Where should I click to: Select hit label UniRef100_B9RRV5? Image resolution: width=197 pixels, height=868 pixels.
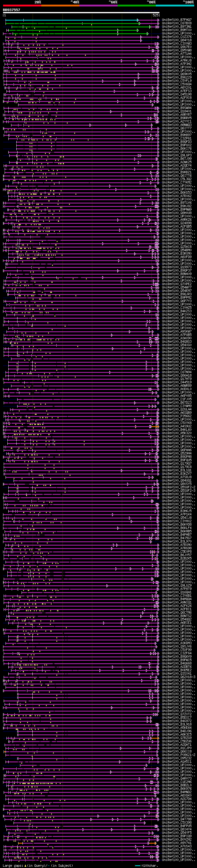(x=177, y=118)
